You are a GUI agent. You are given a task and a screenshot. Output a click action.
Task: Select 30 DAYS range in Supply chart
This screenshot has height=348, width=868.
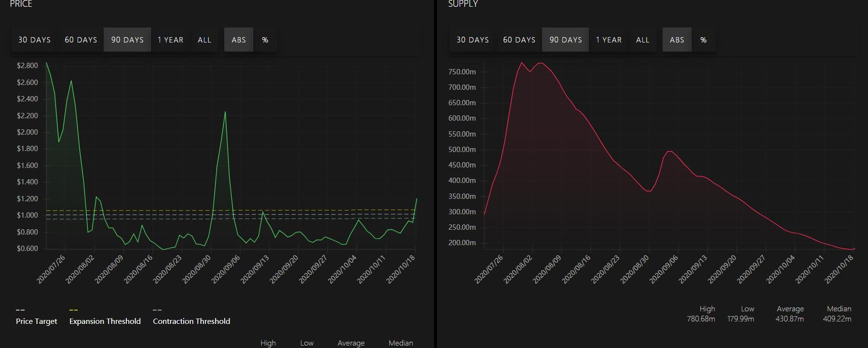473,40
